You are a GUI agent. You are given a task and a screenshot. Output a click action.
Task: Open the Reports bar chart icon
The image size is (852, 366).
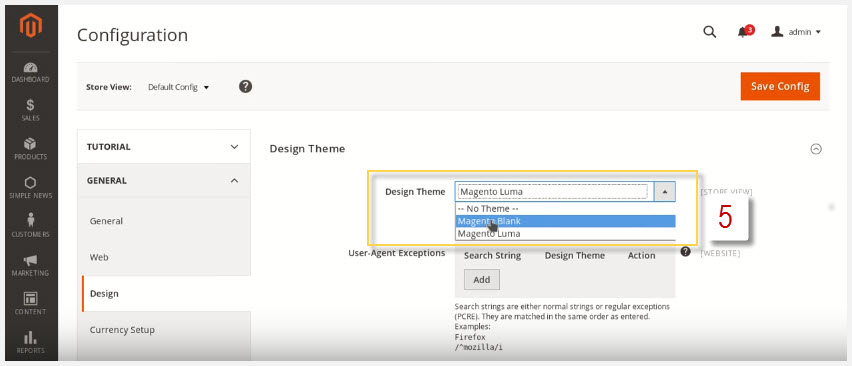30,337
